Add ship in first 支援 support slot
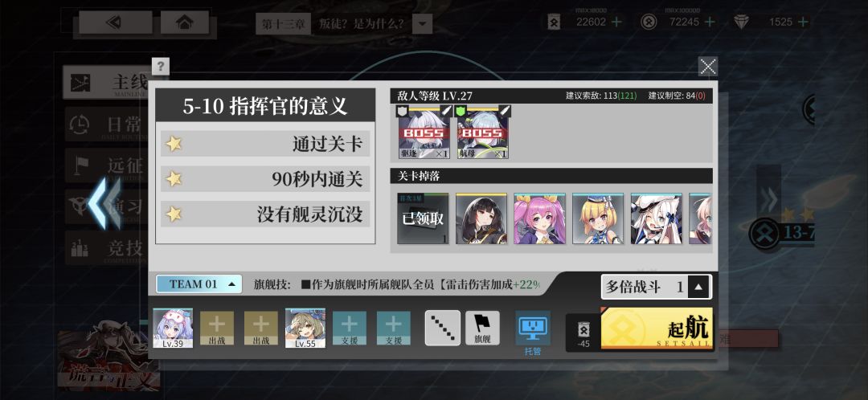The height and width of the screenshot is (400, 868). (x=350, y=328)
